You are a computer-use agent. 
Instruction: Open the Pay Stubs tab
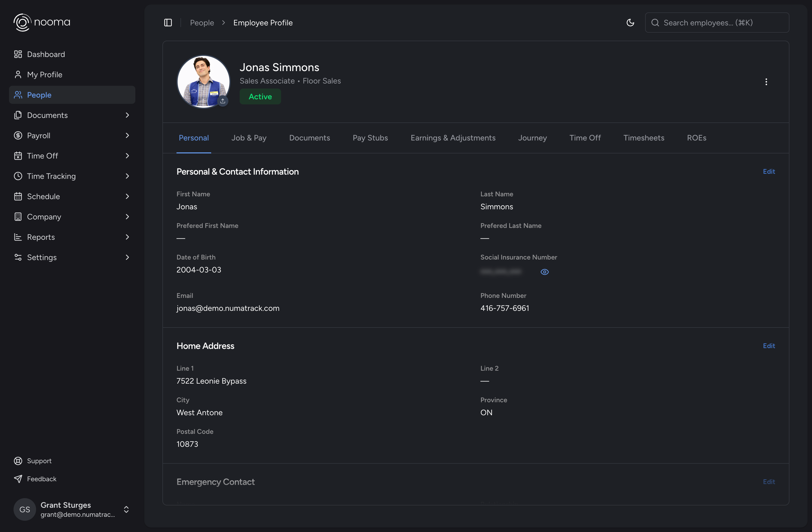coord(370,138)
